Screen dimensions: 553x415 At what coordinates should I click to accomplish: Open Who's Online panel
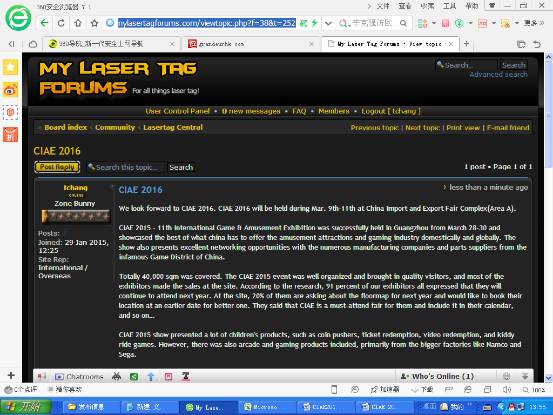437,377
